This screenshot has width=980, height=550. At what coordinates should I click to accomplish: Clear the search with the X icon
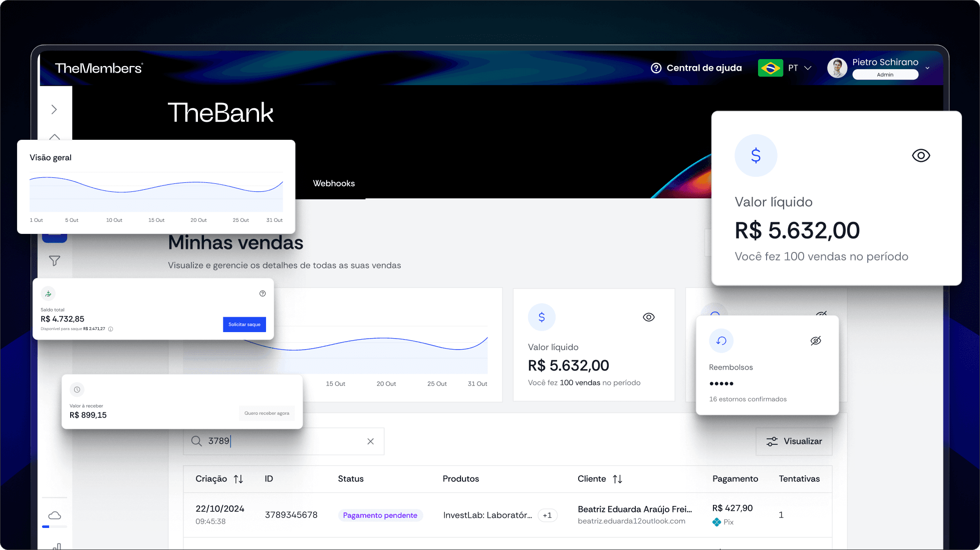click(x=370, y=441)
